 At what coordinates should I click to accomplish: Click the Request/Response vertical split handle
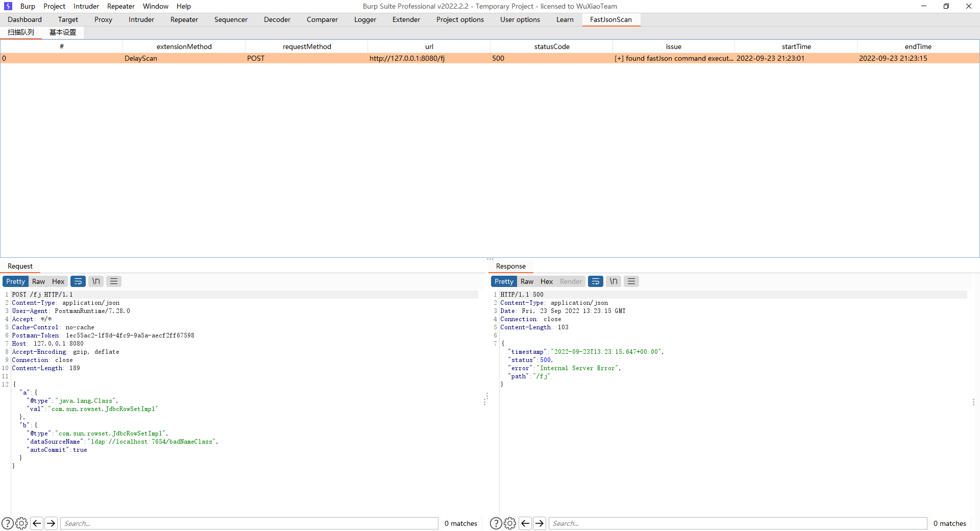pos(485,399)
